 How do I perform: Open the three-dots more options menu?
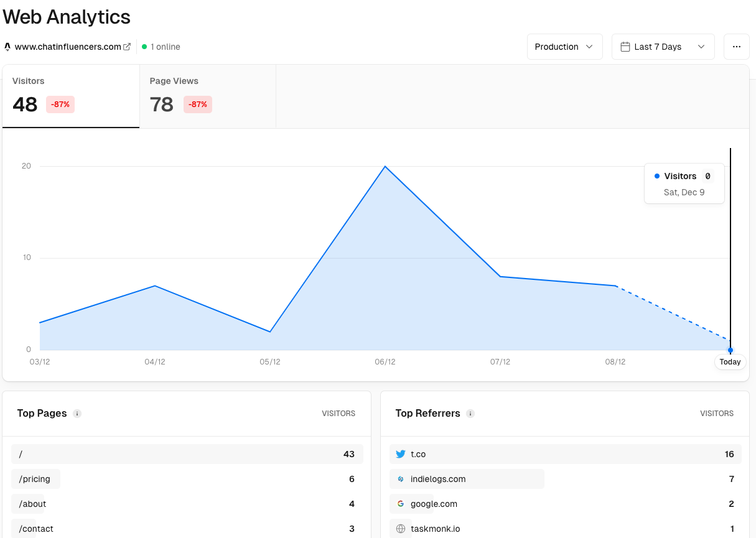point(737,47)
